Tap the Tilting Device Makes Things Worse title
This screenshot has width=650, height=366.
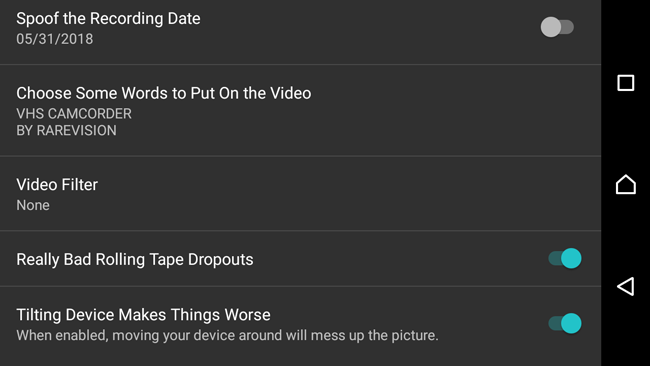point(143,315)
